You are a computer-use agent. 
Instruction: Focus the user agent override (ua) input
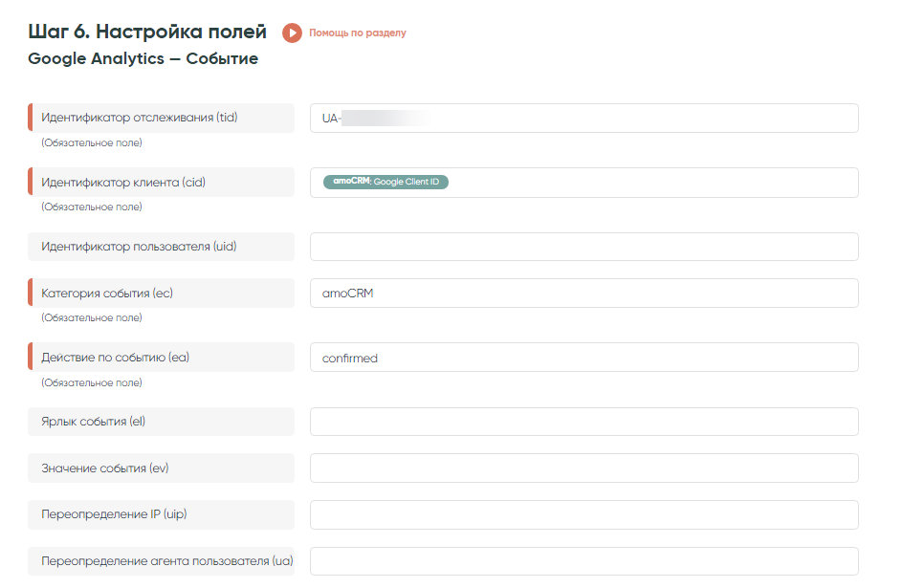[584, 561]
